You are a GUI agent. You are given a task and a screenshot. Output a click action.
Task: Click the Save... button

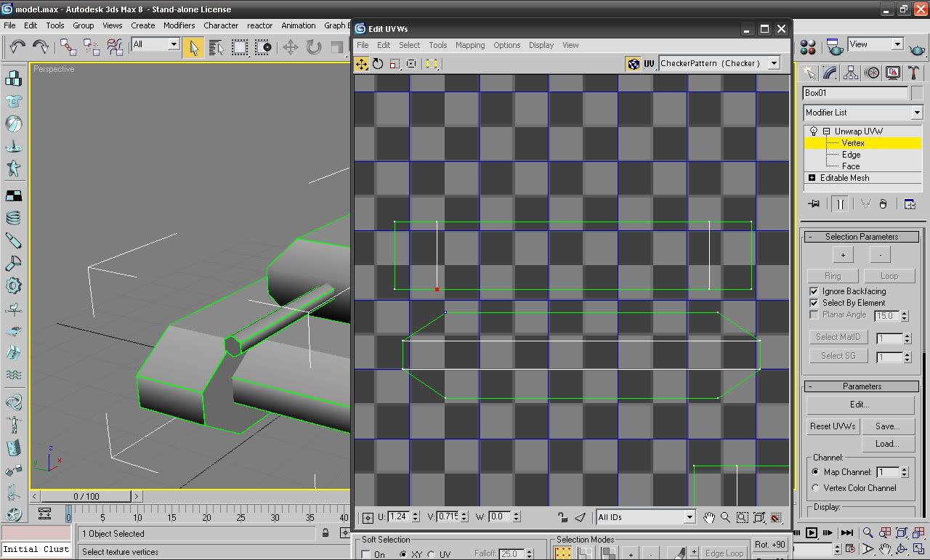887,426
